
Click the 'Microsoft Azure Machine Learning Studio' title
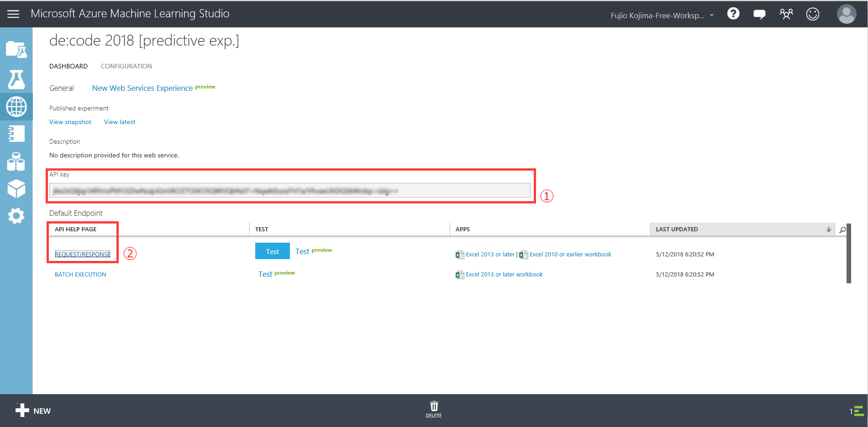(130, 14)
